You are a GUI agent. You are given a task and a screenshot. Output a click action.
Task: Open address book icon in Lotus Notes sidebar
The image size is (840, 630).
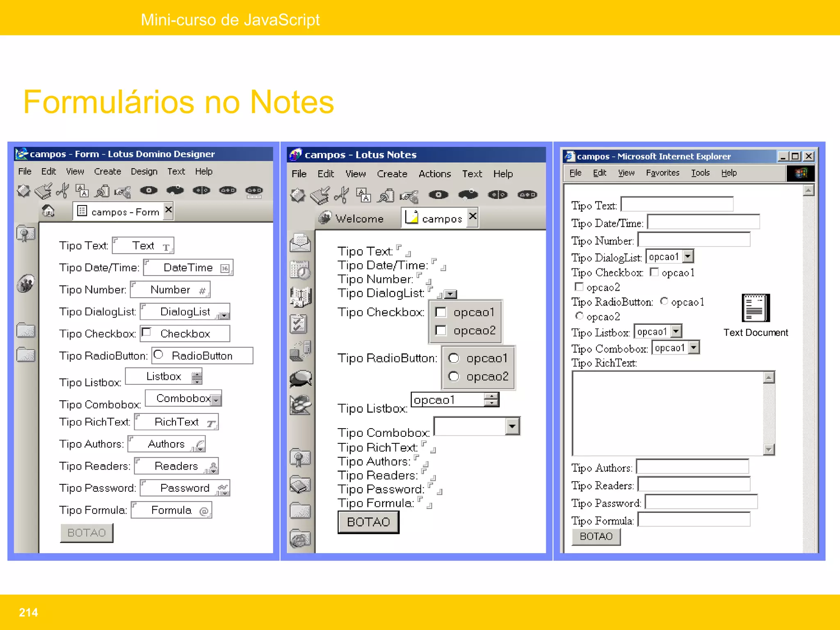coord(300,297)
